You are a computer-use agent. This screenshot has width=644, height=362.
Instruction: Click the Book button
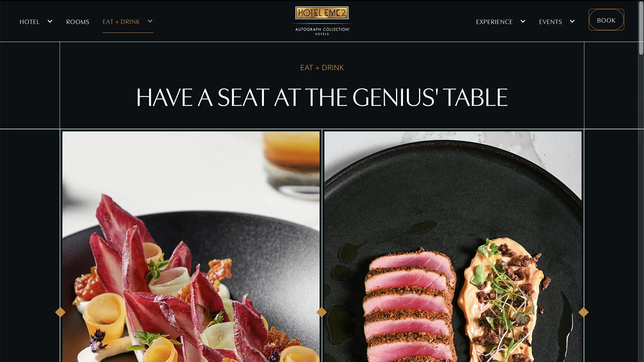click(x=606, y=20)
